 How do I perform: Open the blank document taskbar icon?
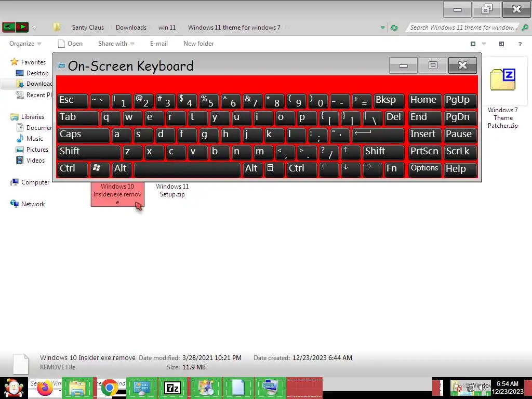pos(238,388)
